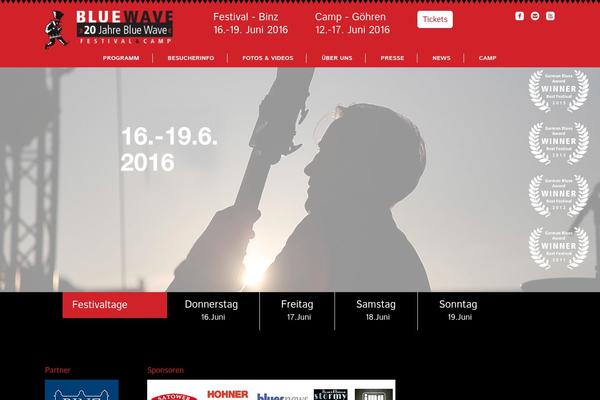
Task: Click the Bluesnews sponsor logo
Action: click(x=282, y=397)
